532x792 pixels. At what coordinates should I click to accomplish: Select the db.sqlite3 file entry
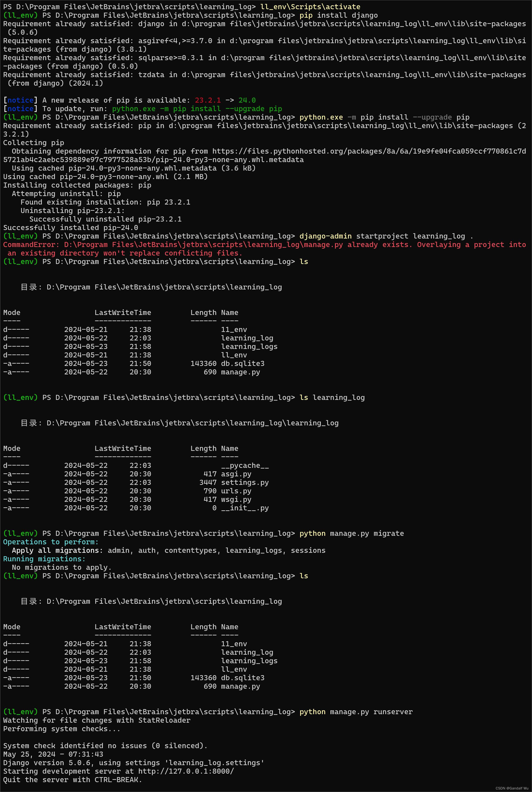(x=243, y=363)
